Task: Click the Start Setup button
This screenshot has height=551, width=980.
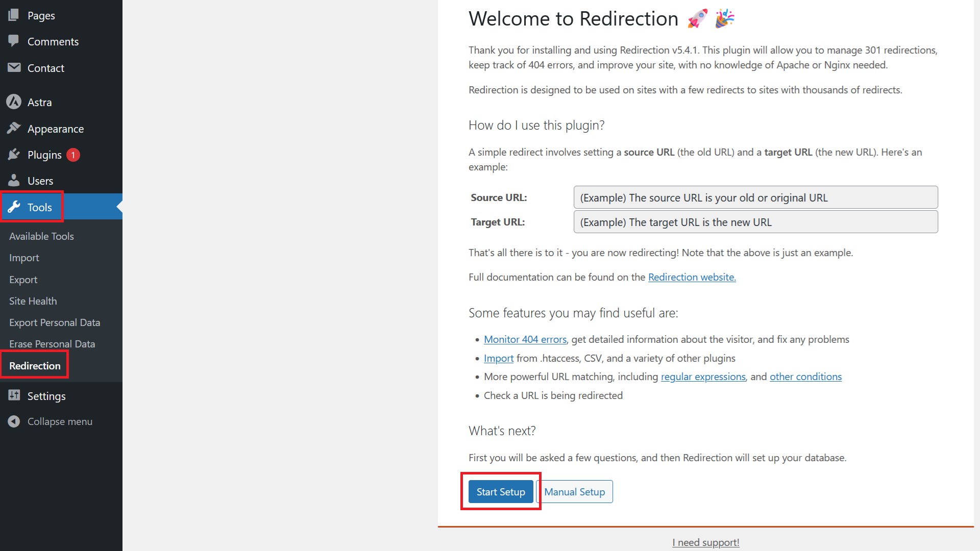Action: point(501,492)
